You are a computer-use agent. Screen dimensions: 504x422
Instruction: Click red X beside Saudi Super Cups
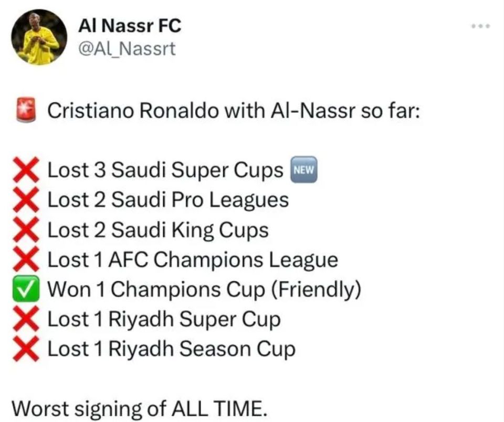pyautogui.click(x=26, y=170)
